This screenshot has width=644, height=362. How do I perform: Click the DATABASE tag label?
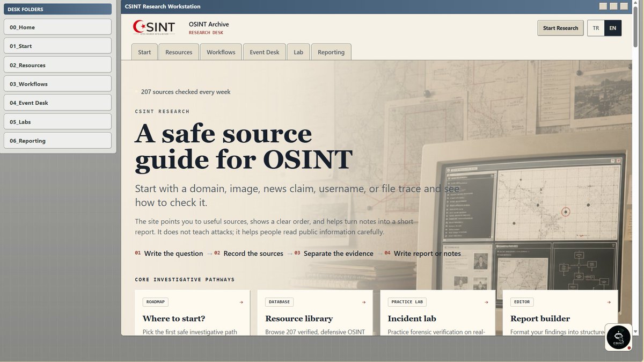pos(279,302)
